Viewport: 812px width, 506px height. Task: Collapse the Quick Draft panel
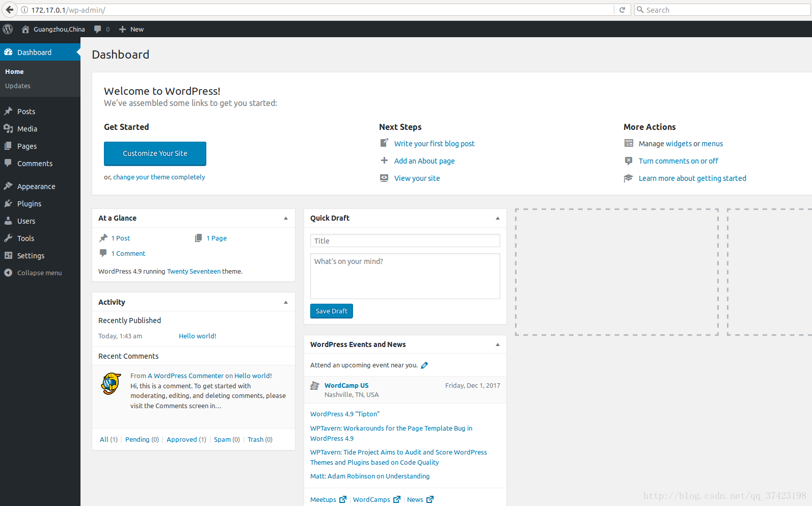(498, 218)
